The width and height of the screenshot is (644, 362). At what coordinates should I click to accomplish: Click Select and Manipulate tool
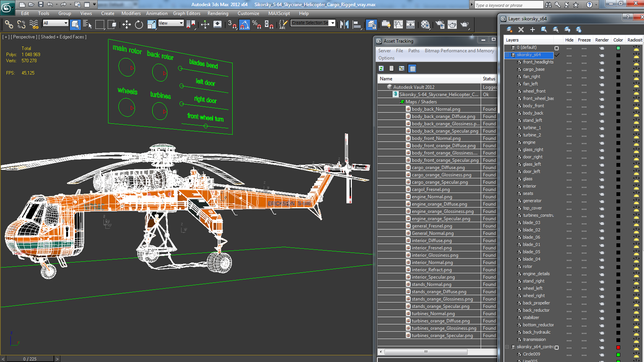point(205,24)
